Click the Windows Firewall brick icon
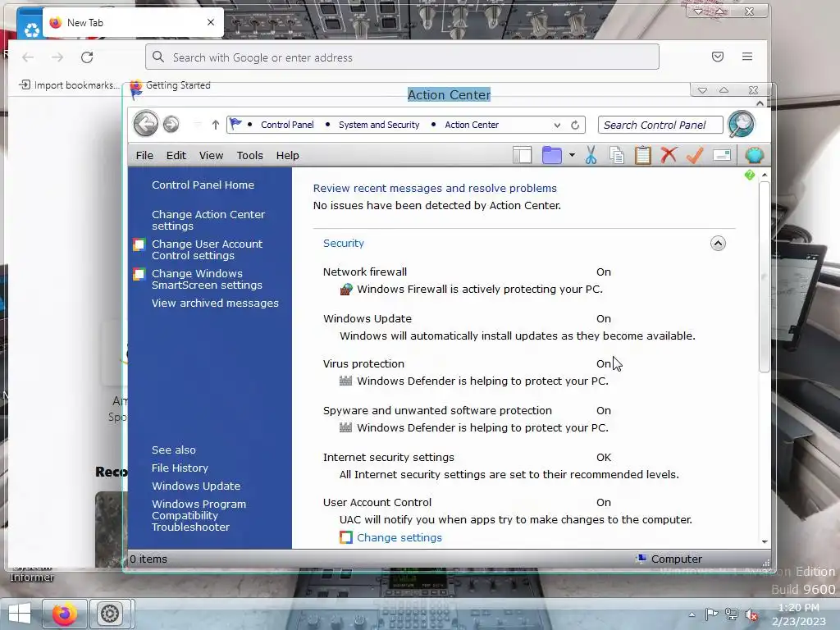 (346, 290)
